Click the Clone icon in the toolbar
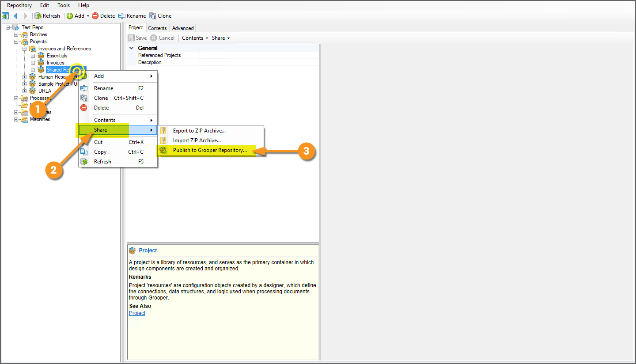This screenshot has height=364, width=636. click(x=153, y=16)
